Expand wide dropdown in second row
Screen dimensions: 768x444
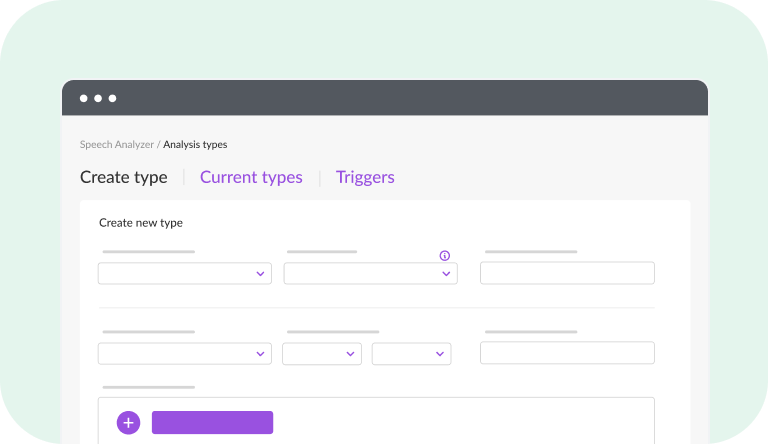point(185,353)
